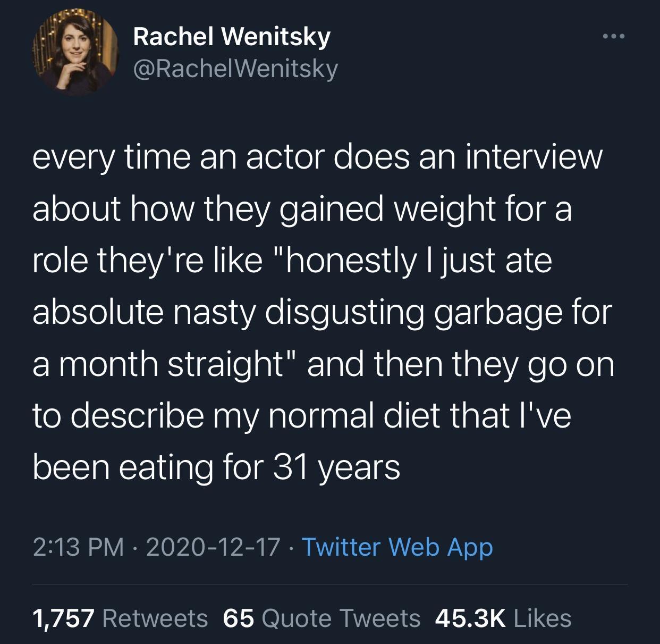Viewport: 660px width, 644px height.
Task: Click the 2020-12-17 date
Action: point(213,547)
